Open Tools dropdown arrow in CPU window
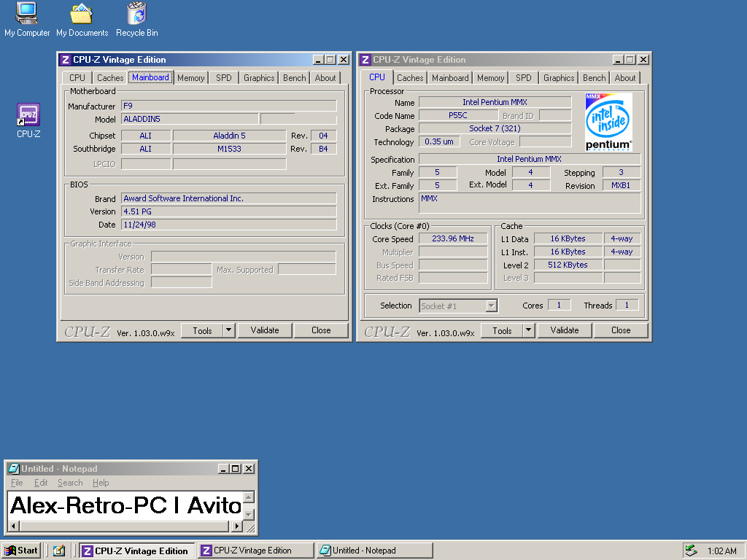Screen dimensions: 747x560 coord(528,330)
